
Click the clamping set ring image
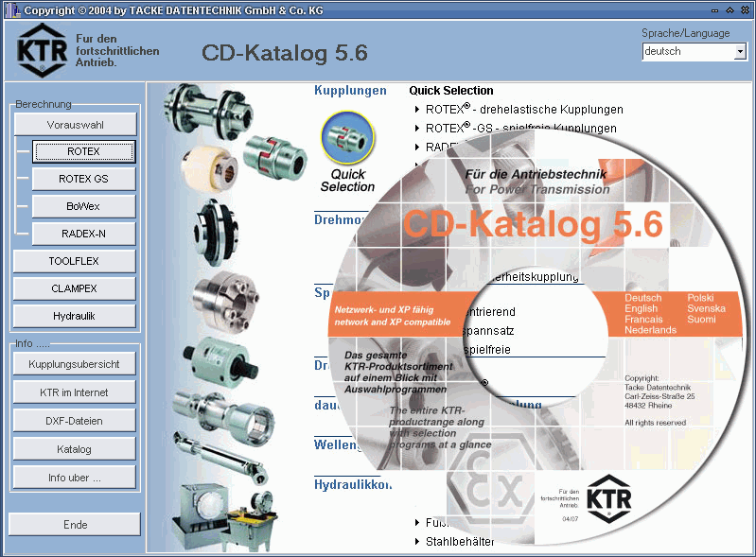pos(225,303)
